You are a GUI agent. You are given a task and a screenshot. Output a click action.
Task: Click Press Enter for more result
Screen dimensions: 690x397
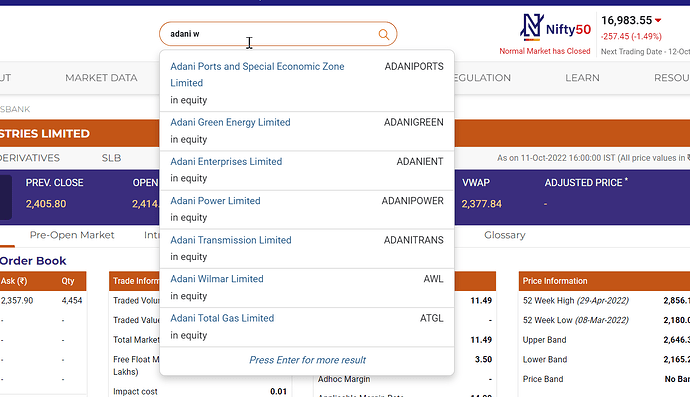307,360
